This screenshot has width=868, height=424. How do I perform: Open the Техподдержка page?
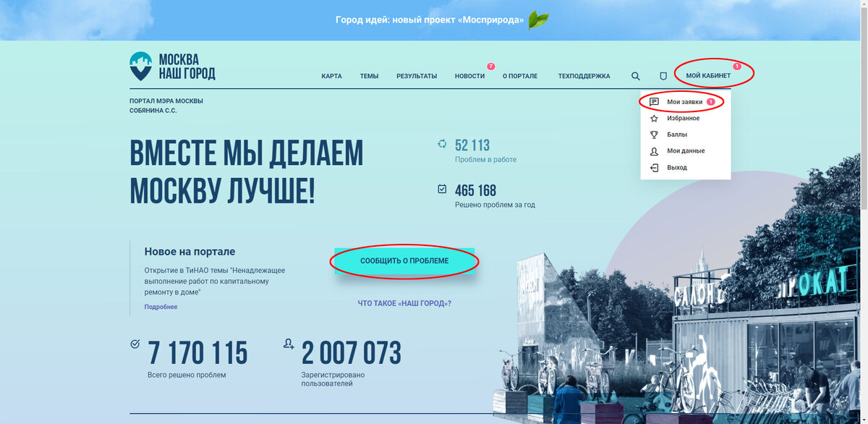tap(584, 76)
